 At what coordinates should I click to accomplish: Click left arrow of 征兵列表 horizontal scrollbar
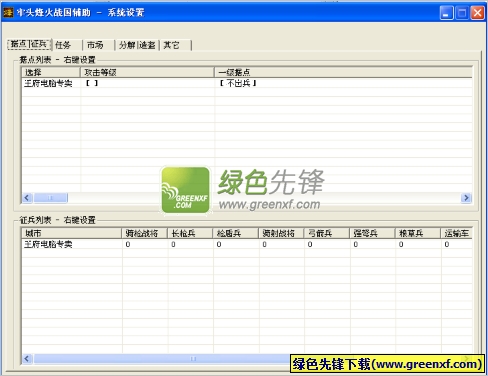[27, 359]
